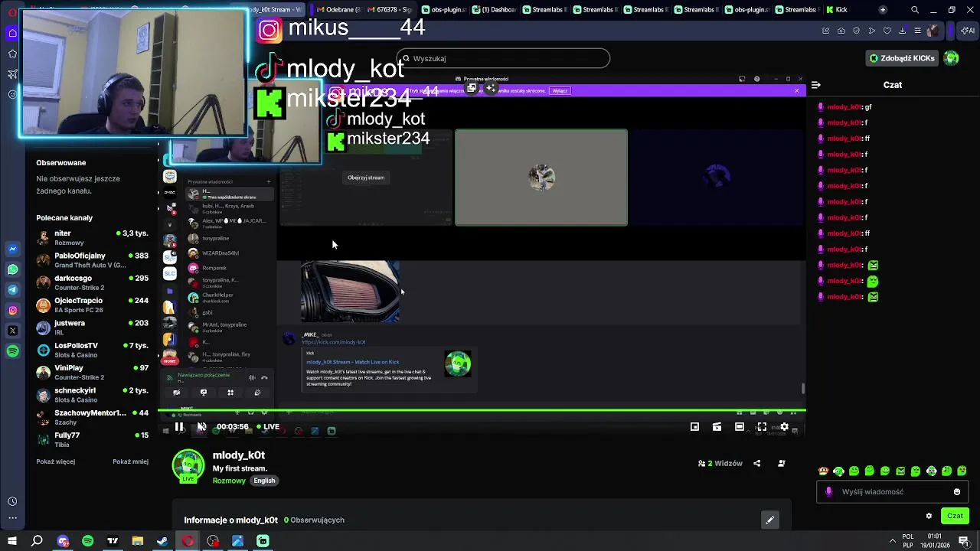
Task: Edit the channel information pencil button
Action: click(770, 520)
